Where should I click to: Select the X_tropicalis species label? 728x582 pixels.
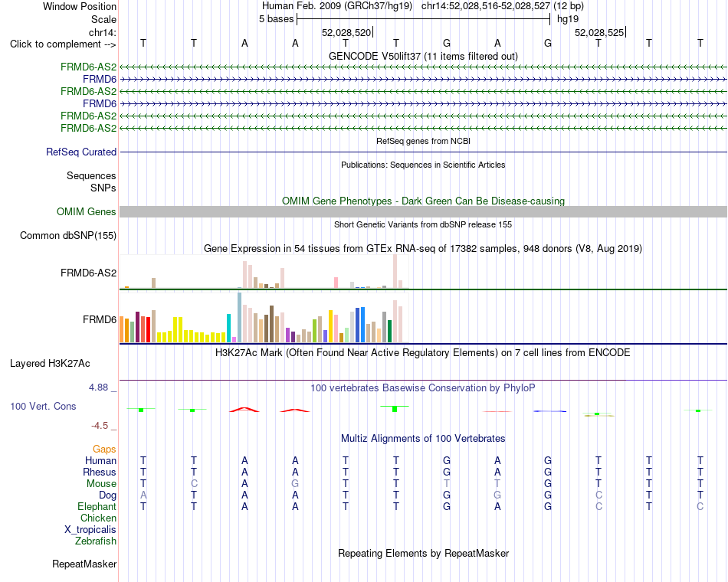[90, 530]
